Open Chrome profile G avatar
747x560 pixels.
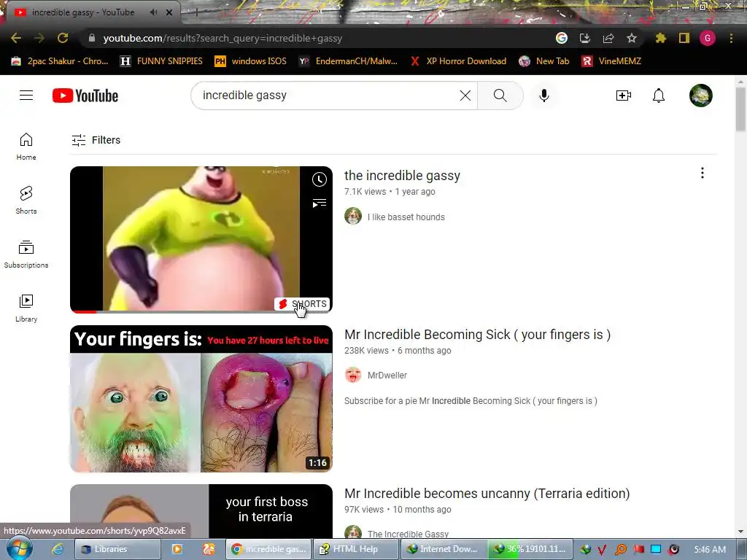[x=708, y=38]
